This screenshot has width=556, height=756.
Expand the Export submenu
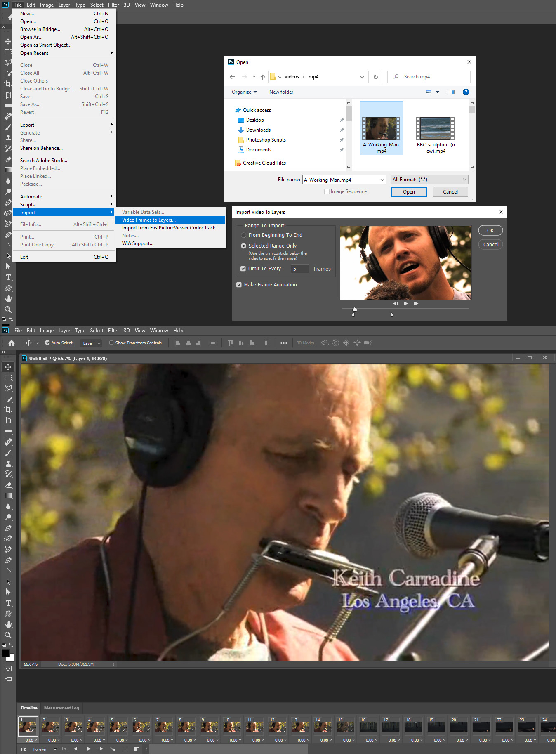click(x=64, y=125)
